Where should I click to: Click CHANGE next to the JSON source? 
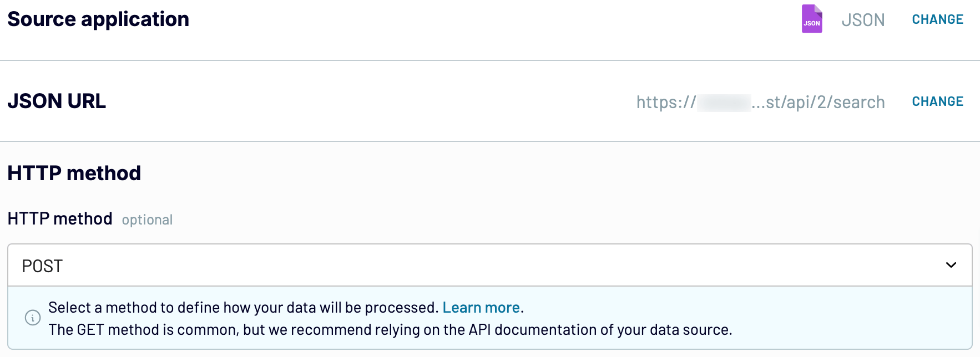pos(938,19)
